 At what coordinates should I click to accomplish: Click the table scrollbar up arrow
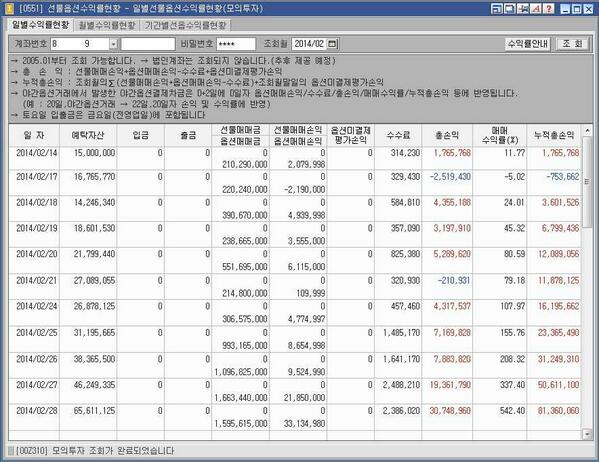[x=587, y=131]
